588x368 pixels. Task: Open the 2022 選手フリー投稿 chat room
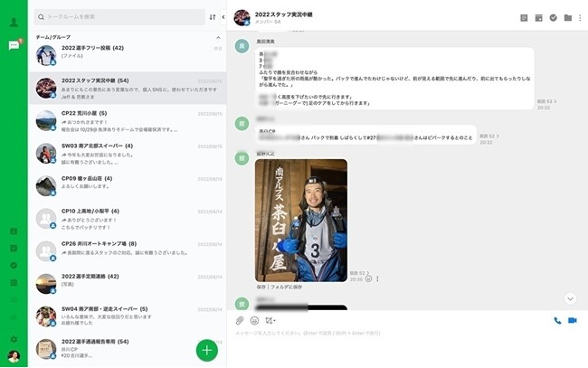point(128,55)
